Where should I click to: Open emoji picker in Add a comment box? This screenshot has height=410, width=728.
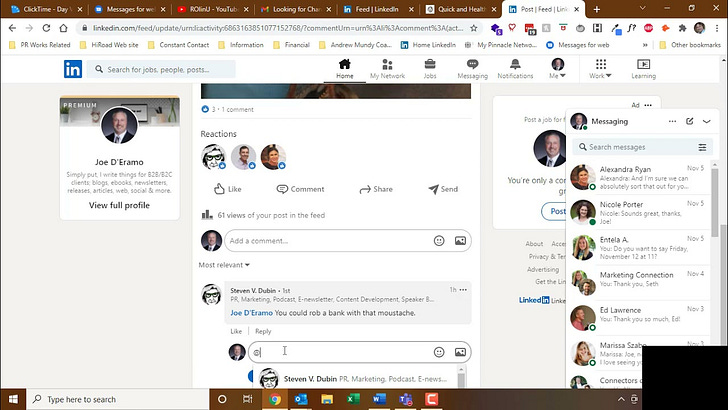(439, 241)
